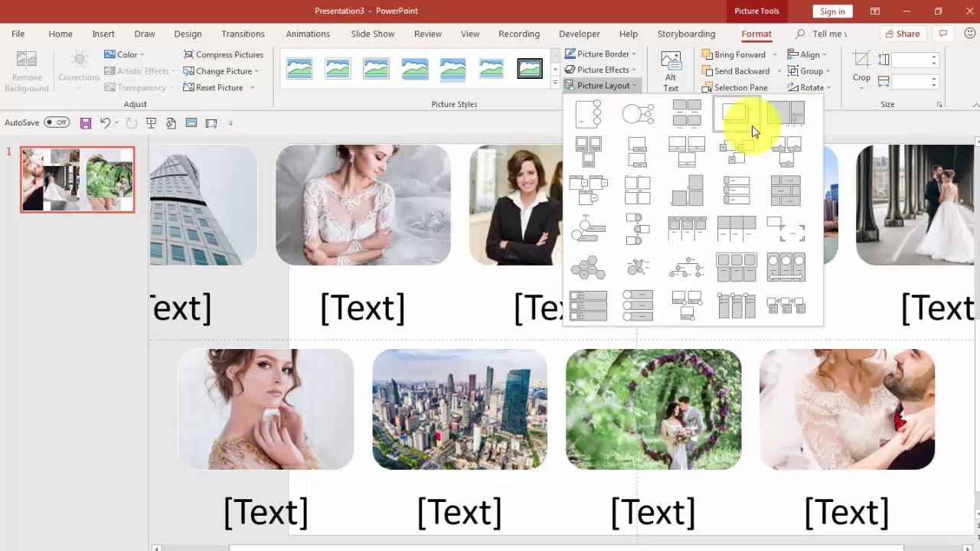Open the Alt Text pane
This screenshot has width=980, height=551.
[x=671, y=71]
